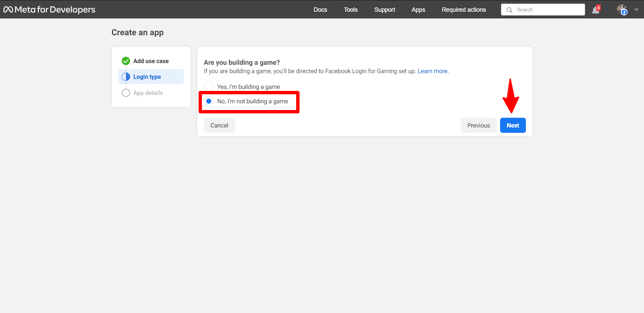Click inside the Search field
The width and height of the screenshot is (644, 313).
pos(543,10)
